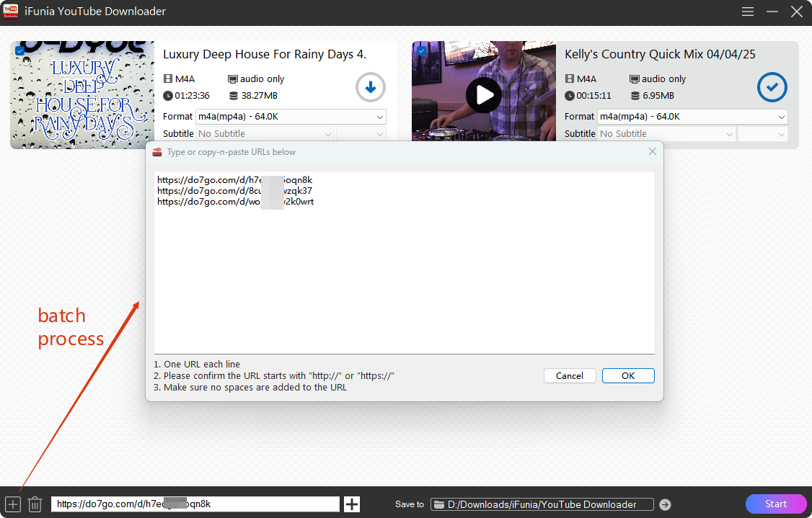Click download arrow for Luxury Deep House
The height and width of the screenshot is (518, 812).
click(x=371, y=88)
